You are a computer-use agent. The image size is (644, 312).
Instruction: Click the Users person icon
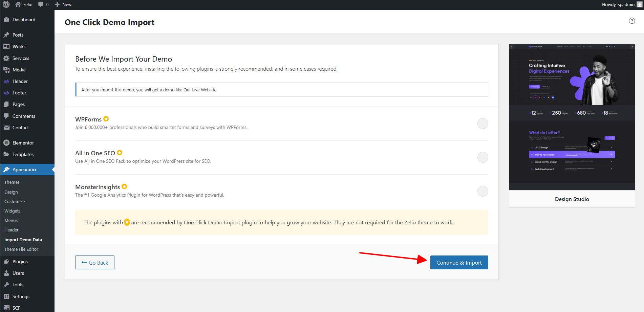[x=6, y=273]
